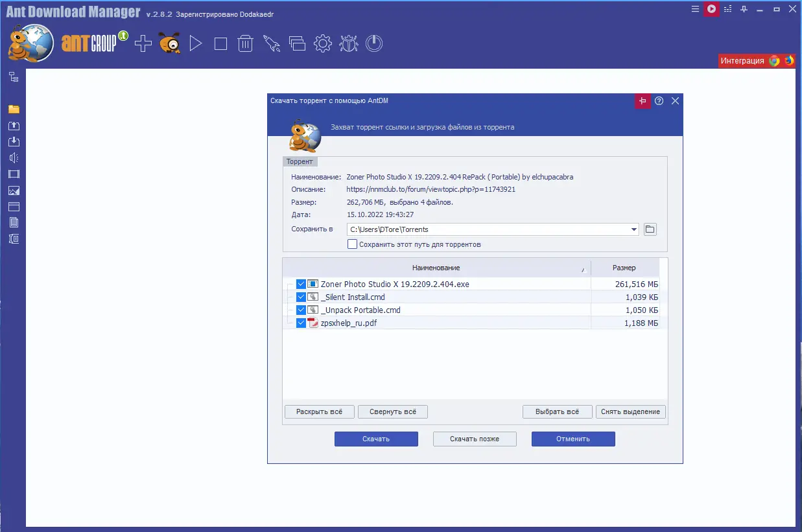Uncheck _Unpack Portable.cmd checkbox
Image resolution: width=802 pixels, height=532 pixels.
pyautogui.click(x=301, y=310)
